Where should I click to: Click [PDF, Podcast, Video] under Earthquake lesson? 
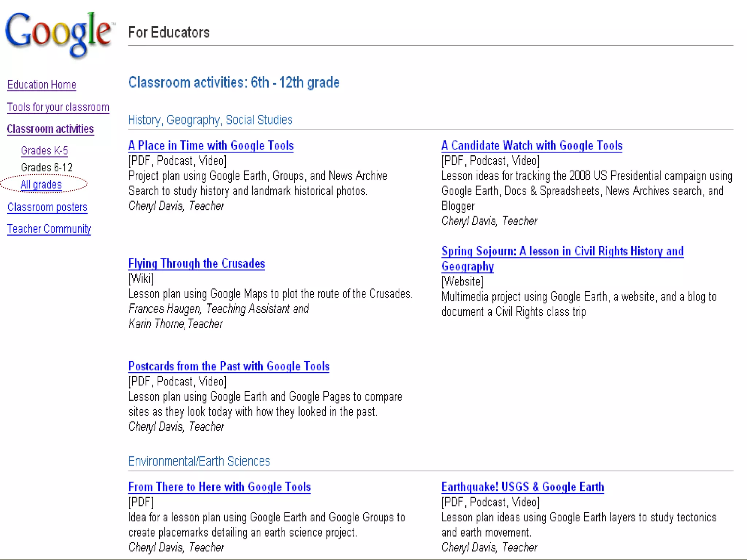pyautogui.click(x=490, y=502)
